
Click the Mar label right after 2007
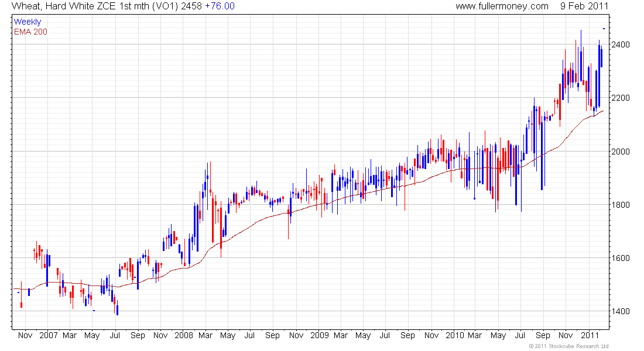point(70,335)
